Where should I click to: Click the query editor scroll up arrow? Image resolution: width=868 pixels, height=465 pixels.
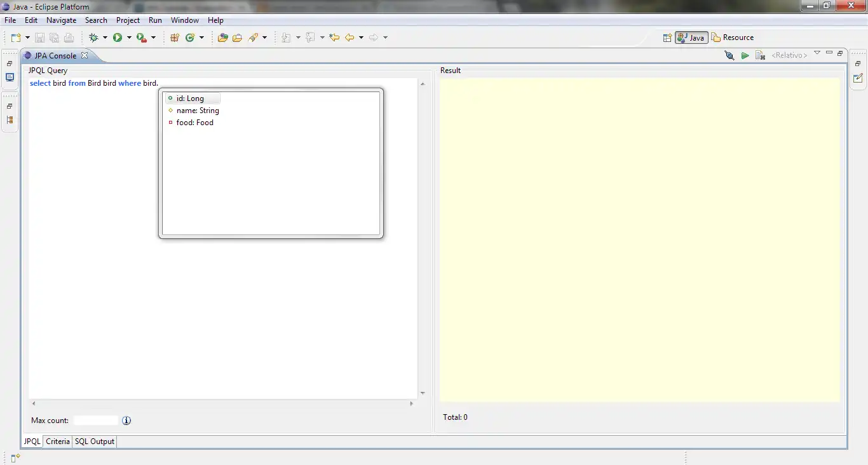pyautogui.click(x=423, y=84)
